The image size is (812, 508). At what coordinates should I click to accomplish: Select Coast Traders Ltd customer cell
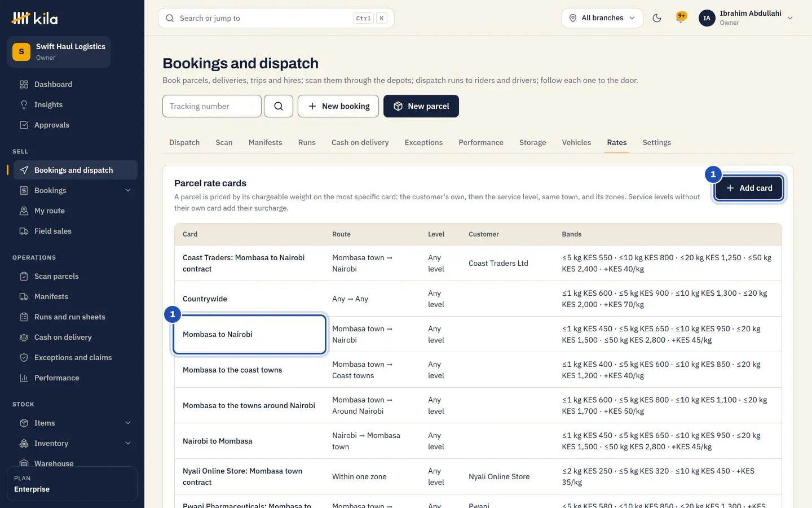point(498,263)
